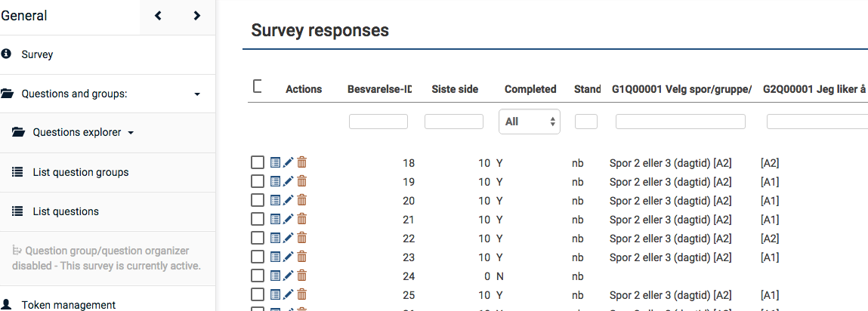868x311 pixels.
Task: Click the right arrow in General header
Action: point(197,16)
